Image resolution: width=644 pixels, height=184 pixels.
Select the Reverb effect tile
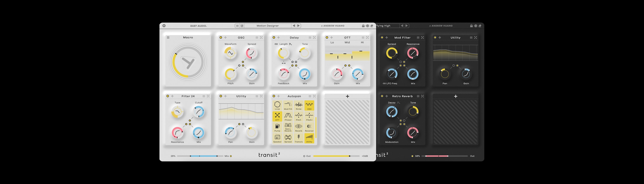pyautogui.click(x=299, y=128)
